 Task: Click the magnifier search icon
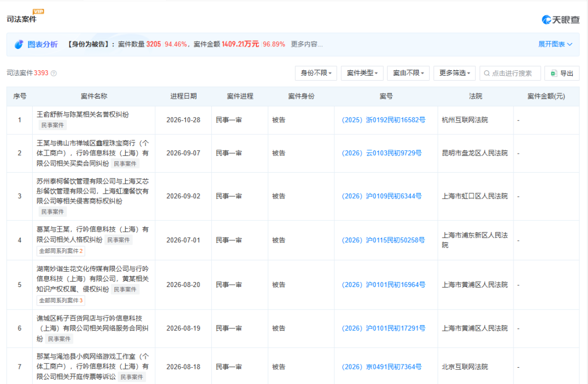point(487,73)
